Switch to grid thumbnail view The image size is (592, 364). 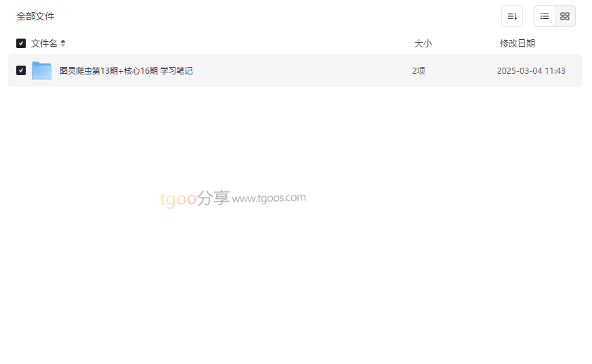(564, 16)
